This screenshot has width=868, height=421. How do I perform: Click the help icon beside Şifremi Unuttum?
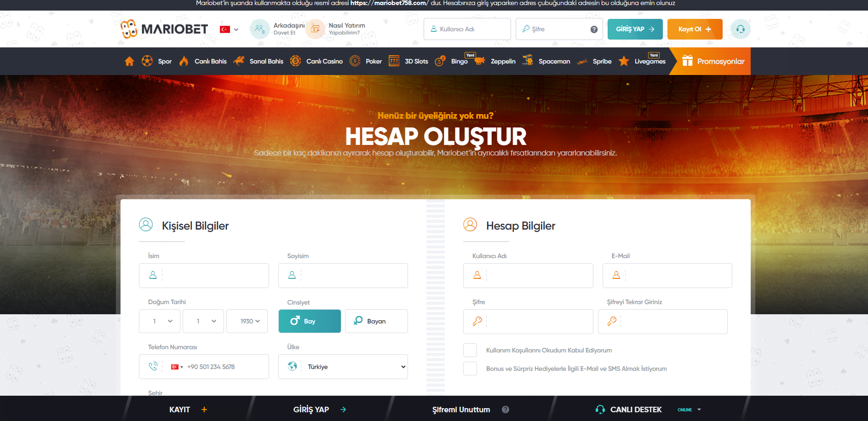(x=506, y=409)
